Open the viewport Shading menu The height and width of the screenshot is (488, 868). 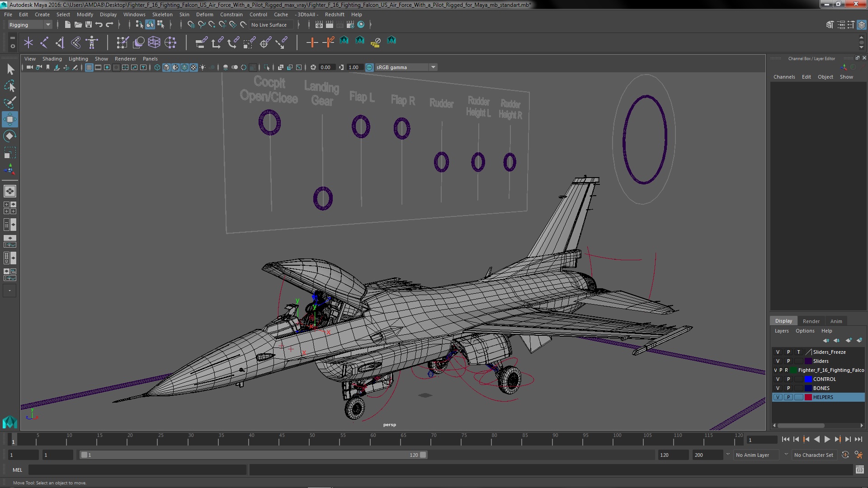point(52,59)
